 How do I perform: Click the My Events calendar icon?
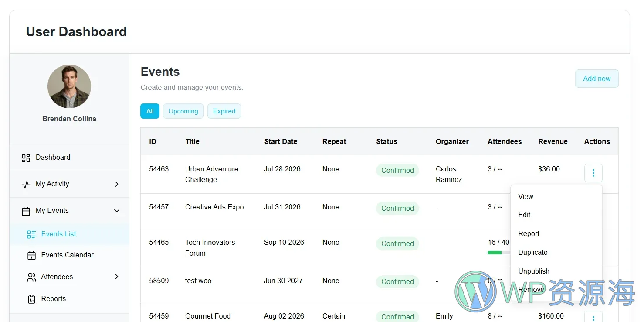(x=26, y=211)
